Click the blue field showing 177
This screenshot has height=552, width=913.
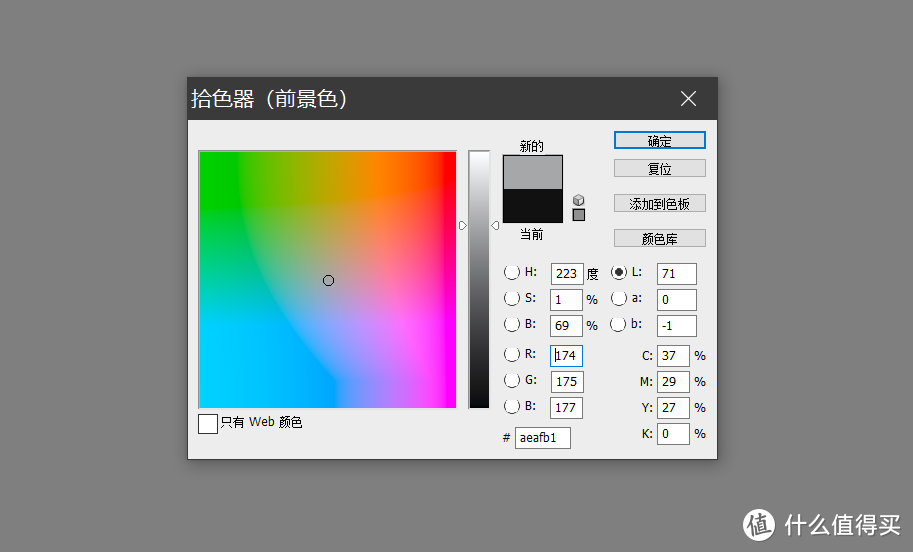pyautogui.click(x=567, y=408)
